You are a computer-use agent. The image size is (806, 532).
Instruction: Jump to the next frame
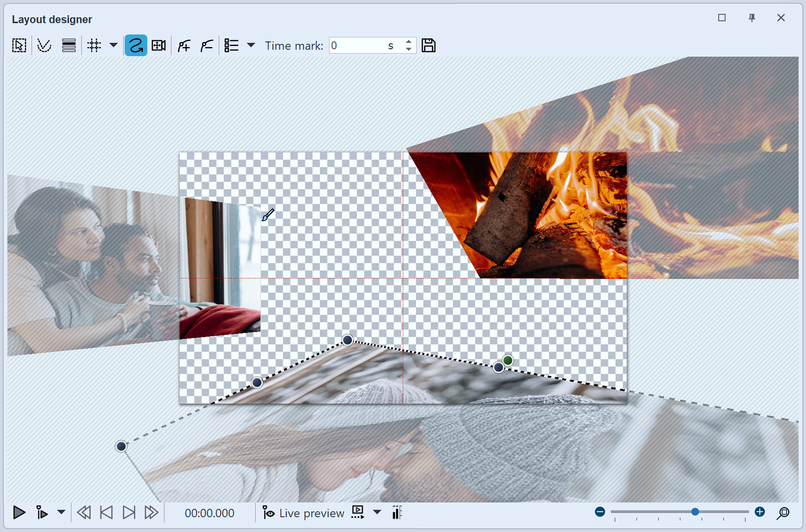(129, 513)
